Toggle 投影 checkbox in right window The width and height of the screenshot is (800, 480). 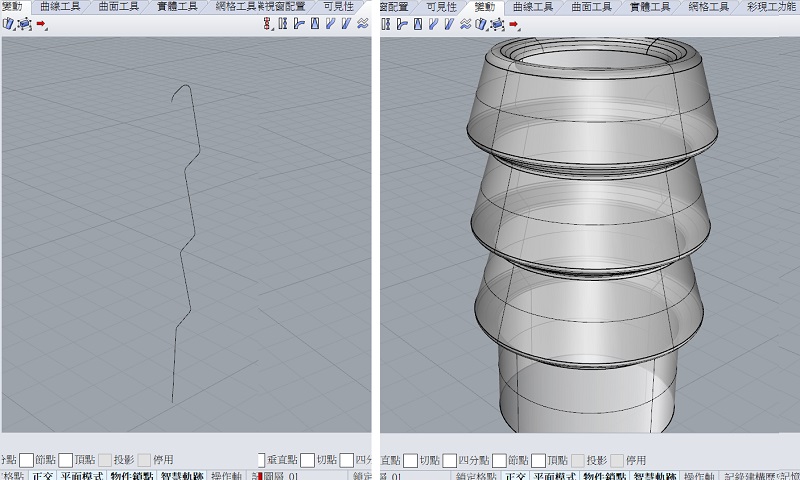[578, 461]
